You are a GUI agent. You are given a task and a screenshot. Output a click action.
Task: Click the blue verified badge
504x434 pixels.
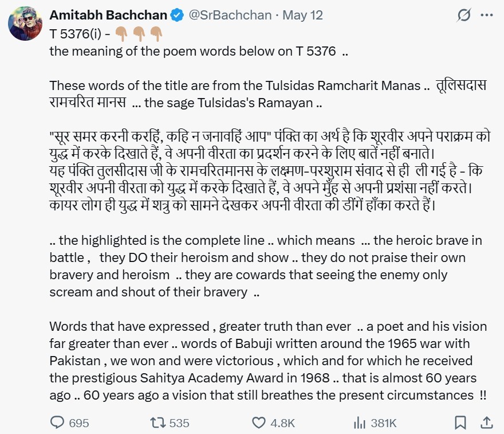pyautogui.click(x=177, y=15)
